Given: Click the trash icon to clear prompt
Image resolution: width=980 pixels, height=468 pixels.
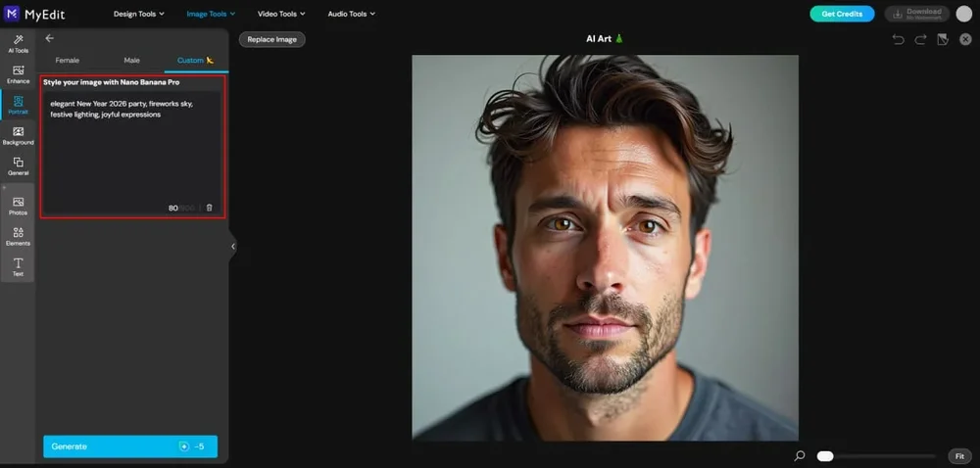Looking at the screenshot, I should coord(209,208).
